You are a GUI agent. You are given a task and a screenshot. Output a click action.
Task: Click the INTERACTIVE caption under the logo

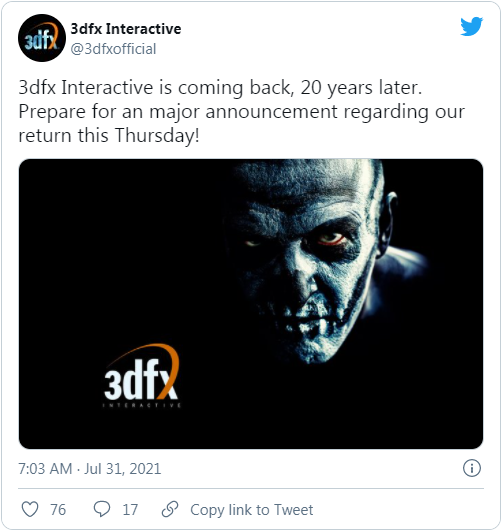click(142, 405)
